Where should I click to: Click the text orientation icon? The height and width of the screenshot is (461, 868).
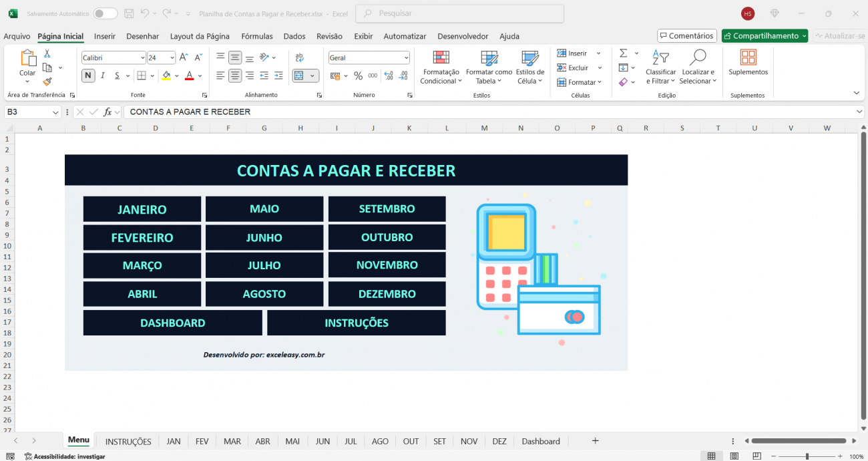tap(264, 57)
